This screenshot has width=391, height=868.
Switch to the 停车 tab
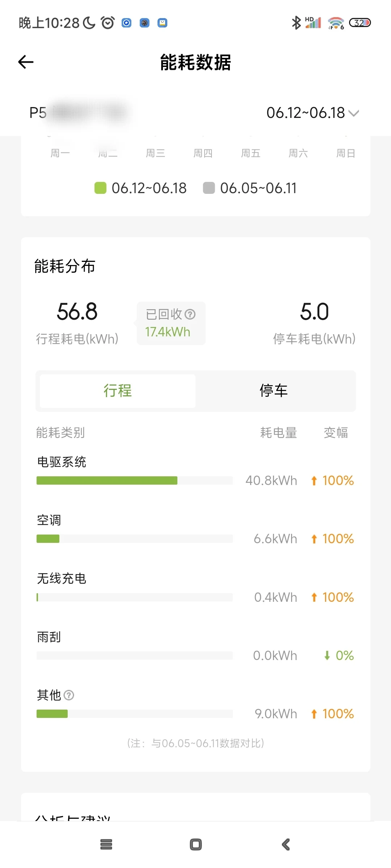click(274, 391)
